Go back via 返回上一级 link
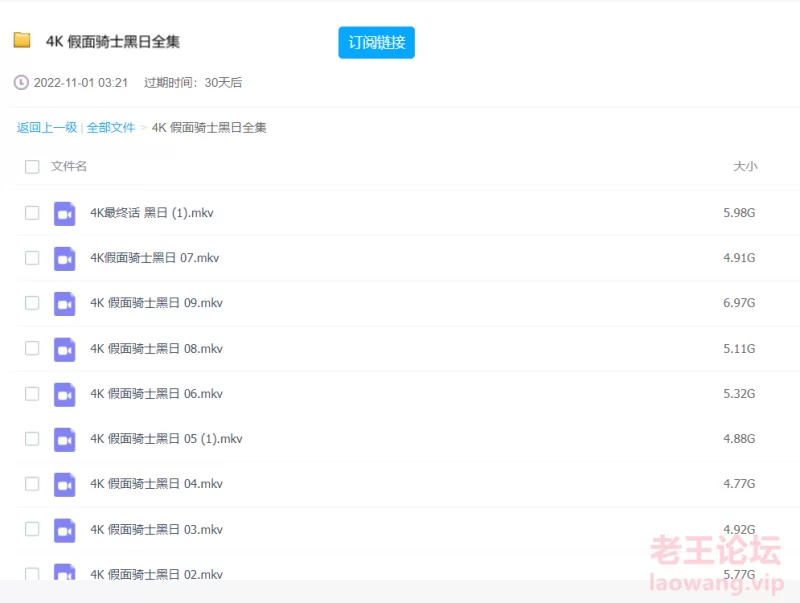Image resolution: width=800 pixels, height=603 pixels. pyautogui.click(x=47, y=128)
